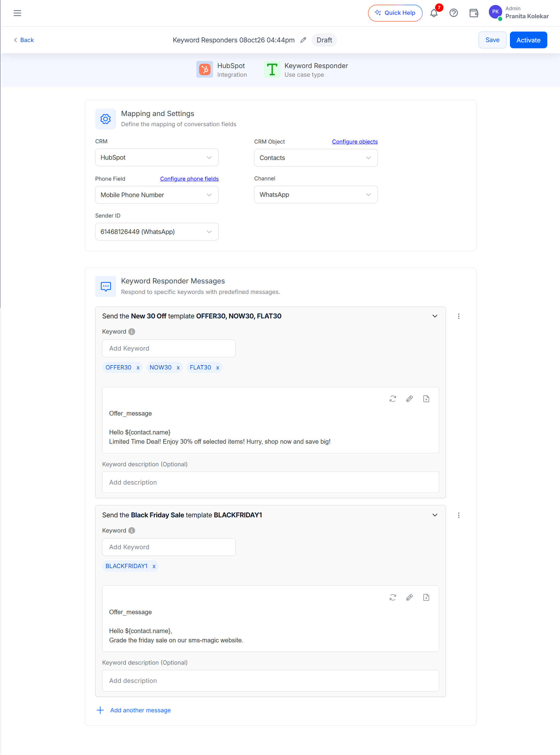Viewport: 560px width, 755px height.
Task: Edit the Black Friday Sale template message
Action: click(x=409, y=597)
